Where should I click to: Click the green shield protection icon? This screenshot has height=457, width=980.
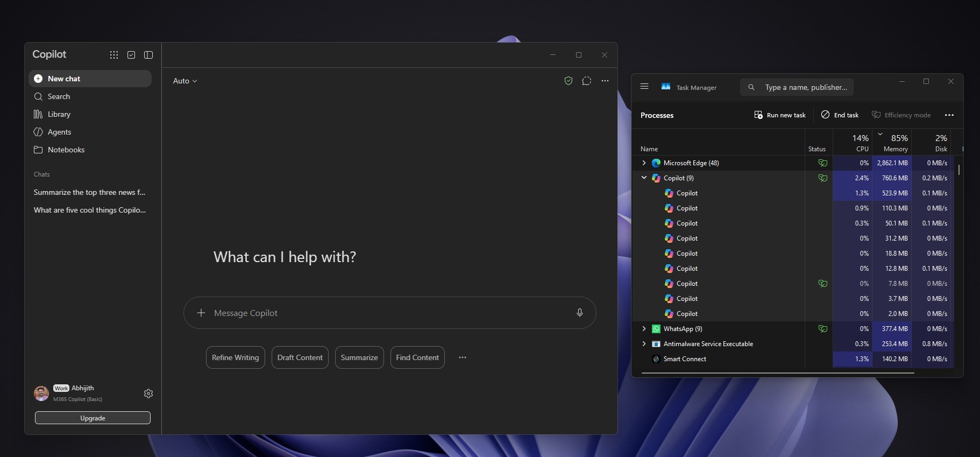click(569, 81)
